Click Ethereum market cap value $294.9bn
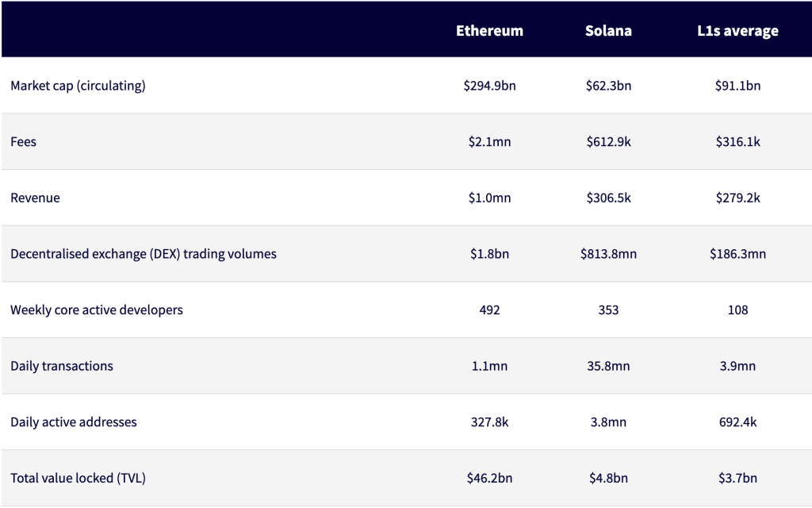Viewport: 812px width, 508px height. pos(489,86)
